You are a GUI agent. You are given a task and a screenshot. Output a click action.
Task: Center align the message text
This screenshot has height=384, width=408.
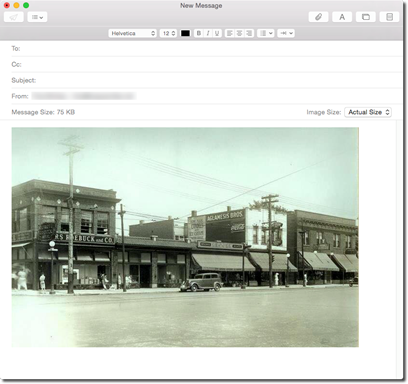pos(239,33)
